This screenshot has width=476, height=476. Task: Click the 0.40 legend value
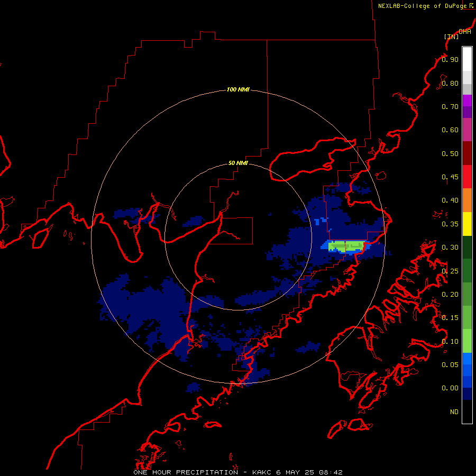[x=450, y=200]
